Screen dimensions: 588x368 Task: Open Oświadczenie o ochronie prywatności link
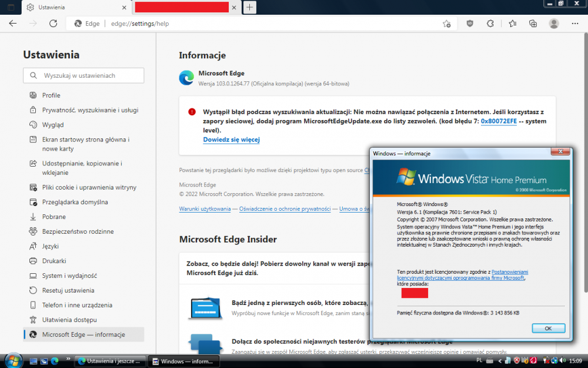[x=285, y=209]
